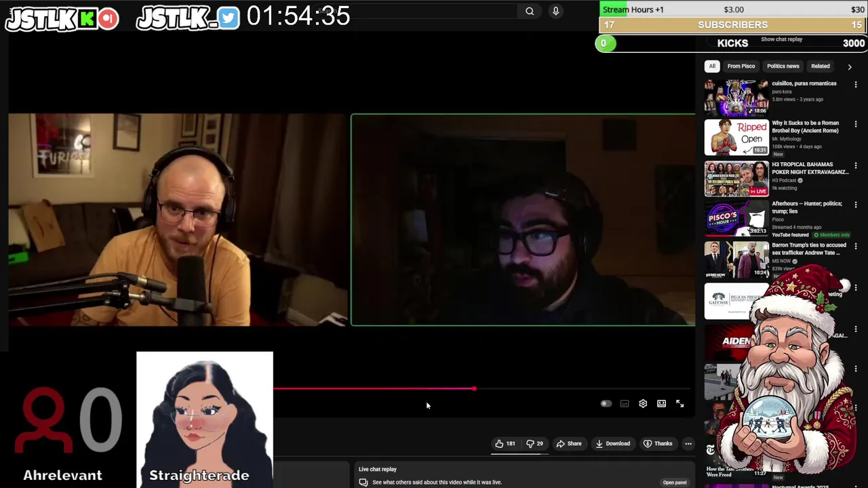868x488 pixels.
Task: Open the player settings gear
Action: coord(643,403)
